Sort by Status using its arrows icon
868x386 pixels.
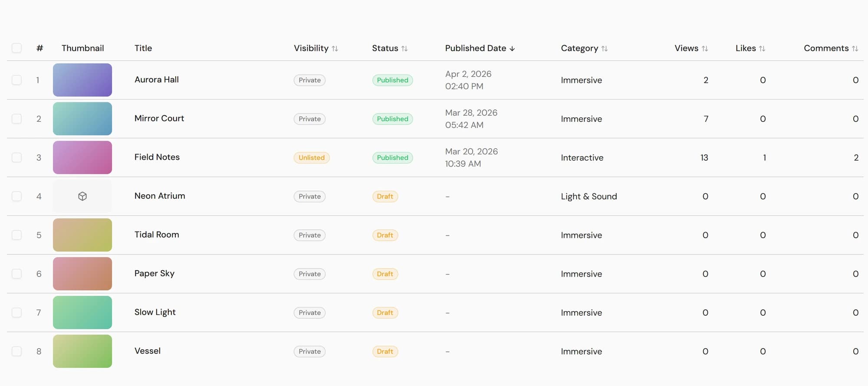(x=404, y=49)
